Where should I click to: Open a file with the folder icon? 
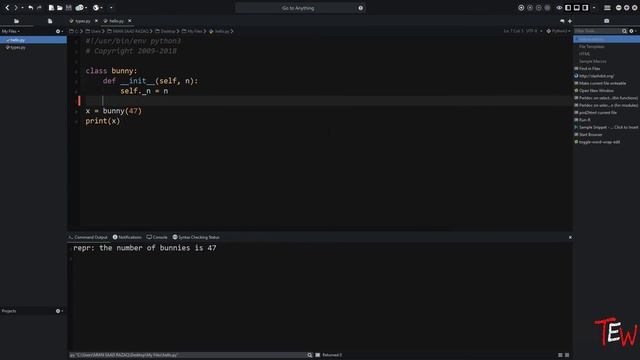pos(60,8)
